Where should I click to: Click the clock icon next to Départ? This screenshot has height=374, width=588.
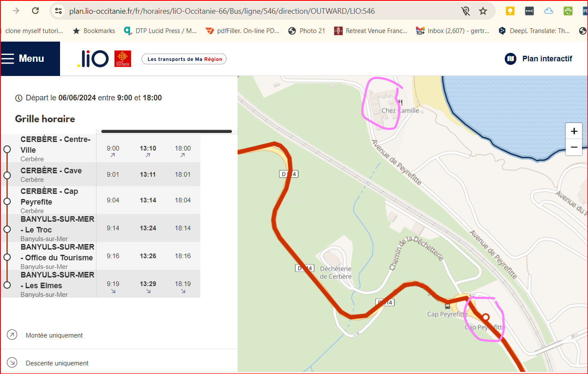18,98
